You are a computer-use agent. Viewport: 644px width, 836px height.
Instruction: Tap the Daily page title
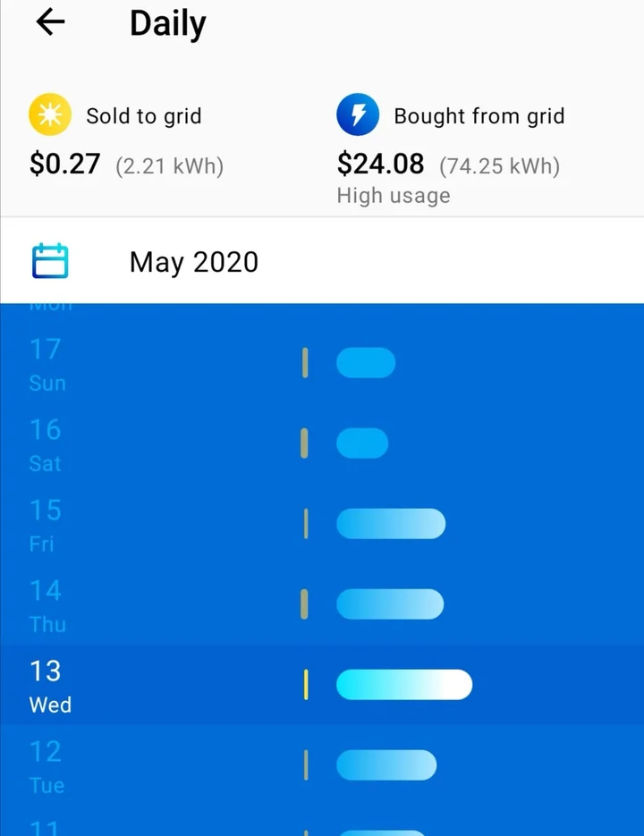coord(167,23)
